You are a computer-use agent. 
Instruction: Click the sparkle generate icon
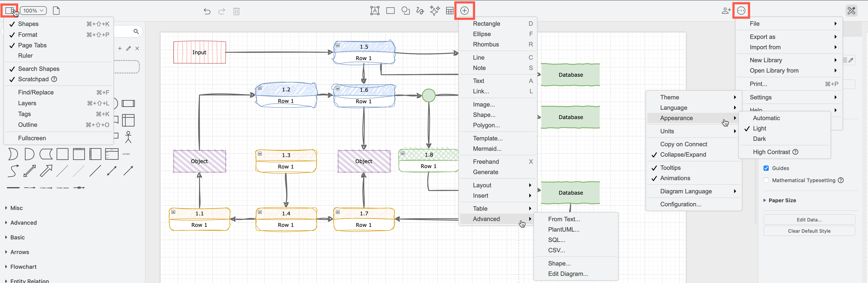tap(435, 11)
